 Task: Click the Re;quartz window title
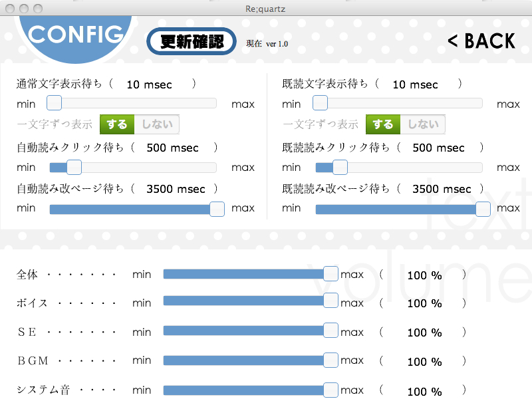click(x=265, y=9)
